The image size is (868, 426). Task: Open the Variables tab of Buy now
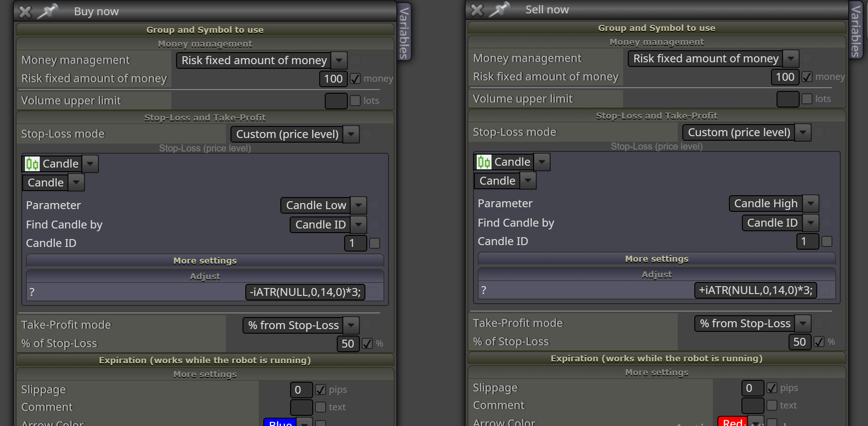[404, 32]
